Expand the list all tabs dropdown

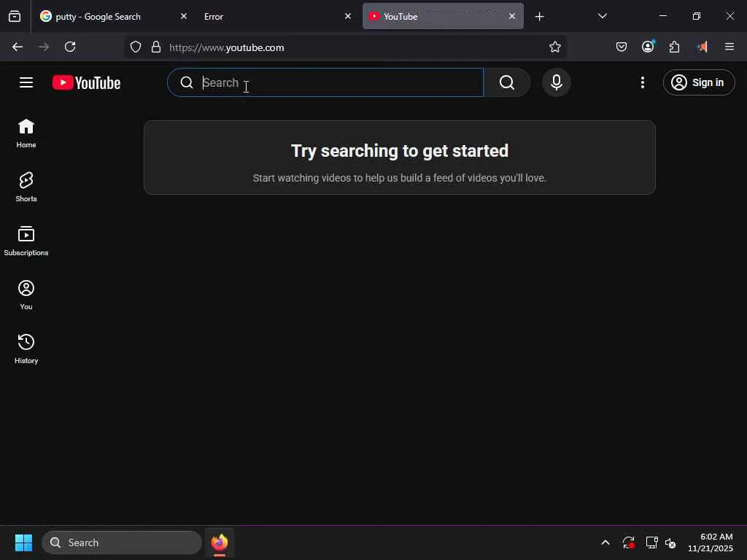(x=602, y=16)
